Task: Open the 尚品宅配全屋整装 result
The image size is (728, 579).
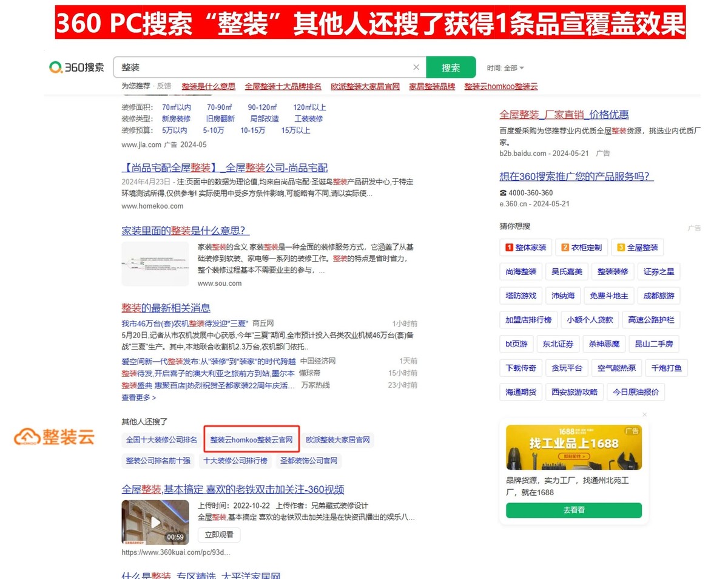Action: point(224,168)
